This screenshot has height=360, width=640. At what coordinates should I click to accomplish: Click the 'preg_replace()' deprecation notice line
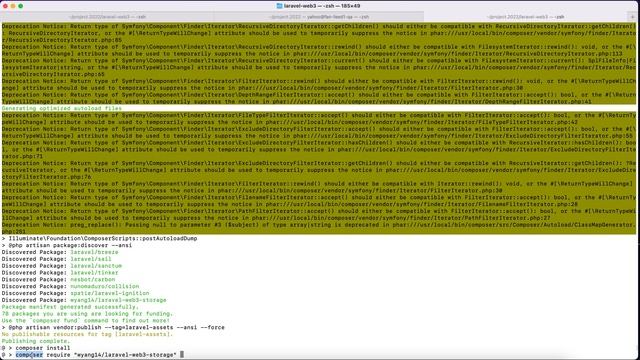(319, 228)
